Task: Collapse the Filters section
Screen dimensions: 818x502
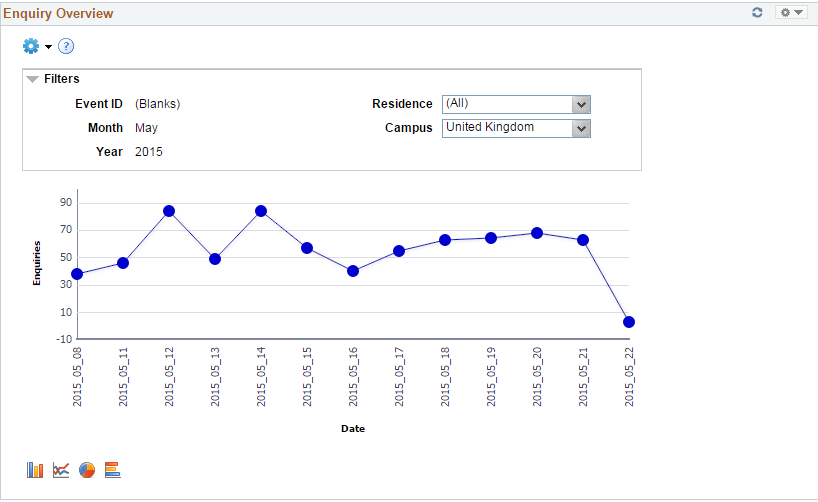Action: 32,79
